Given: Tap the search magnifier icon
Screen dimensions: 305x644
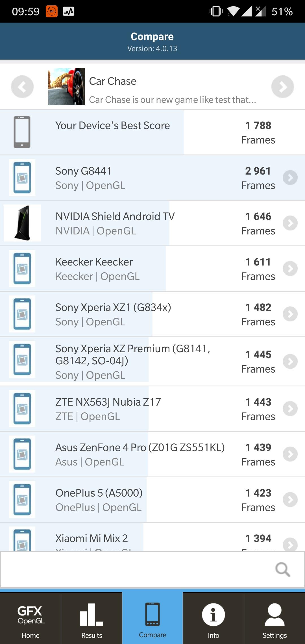Looking at the screenshot, I should point(282,569).
